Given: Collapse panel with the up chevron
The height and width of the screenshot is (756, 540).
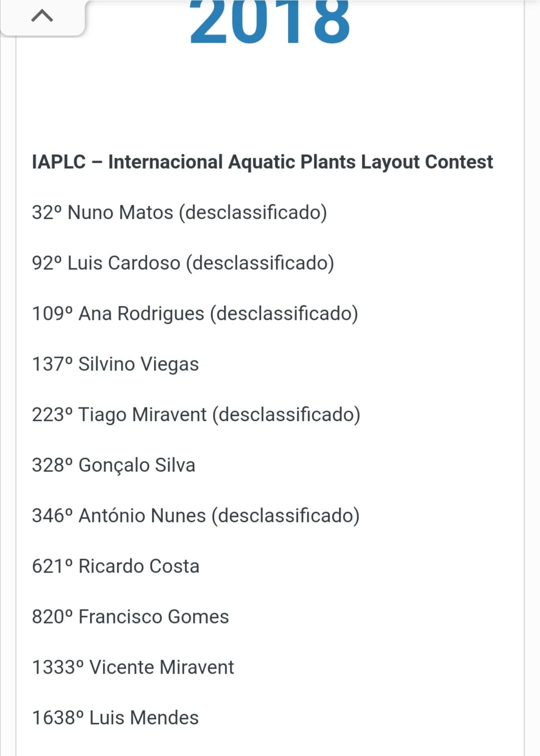Looking at the screenshot, I should (x=42, y=17).
